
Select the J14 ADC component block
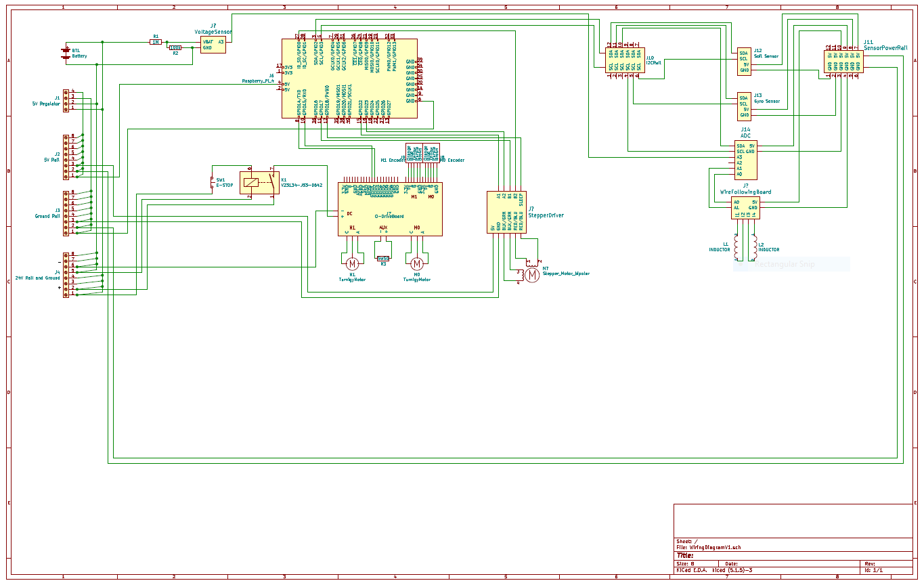[x=746, y=160]
